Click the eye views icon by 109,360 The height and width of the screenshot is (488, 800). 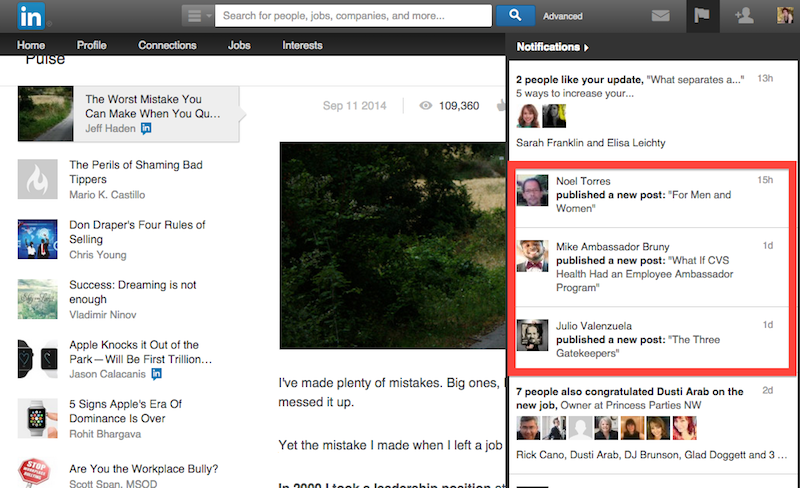(x=426, y=106)
